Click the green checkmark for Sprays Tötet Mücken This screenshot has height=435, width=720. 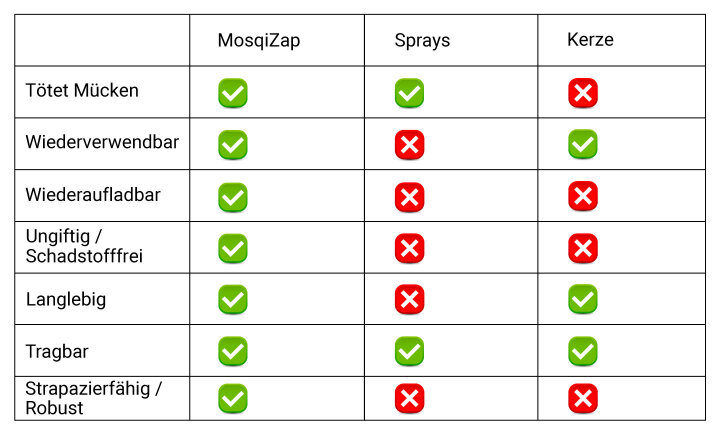(410, 93)
